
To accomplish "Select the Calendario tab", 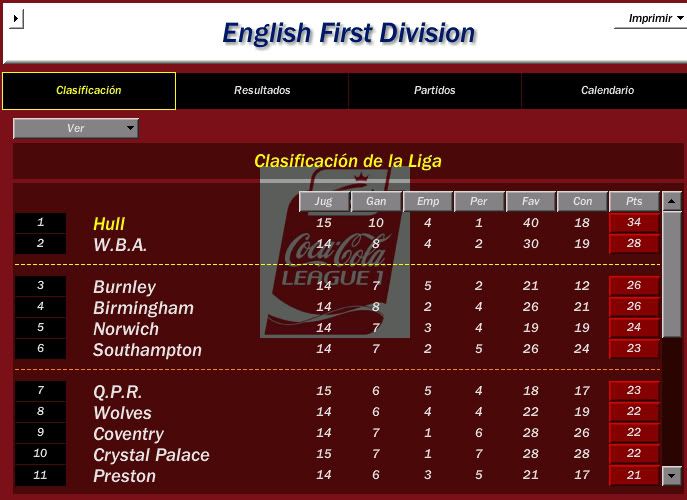I will 607,90.
